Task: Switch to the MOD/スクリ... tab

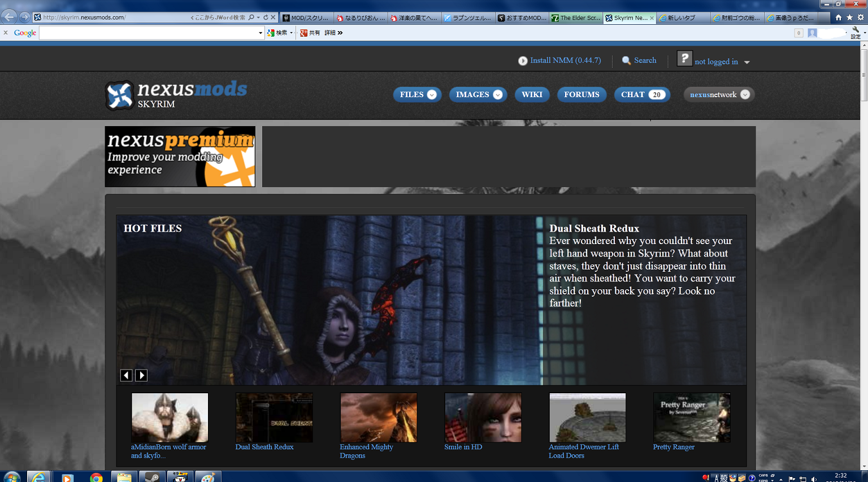Action: 307,18
